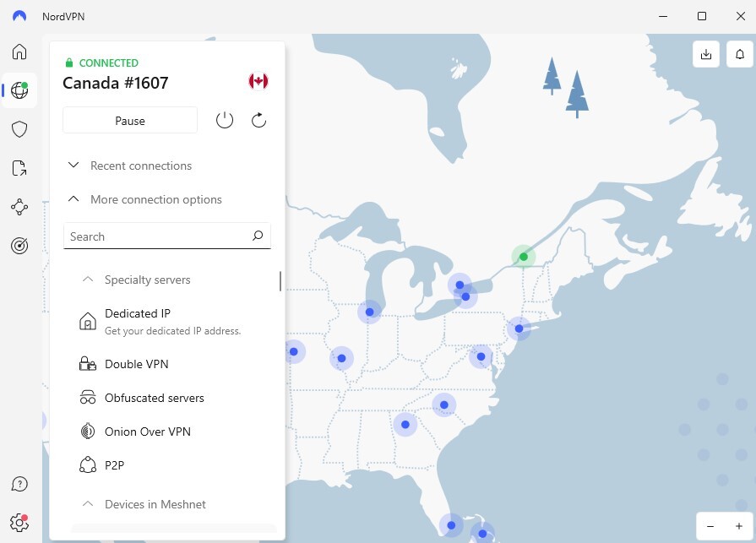Open the notifications bell icon
This screenshot has height=543, width=756.
tap(740, 54)
